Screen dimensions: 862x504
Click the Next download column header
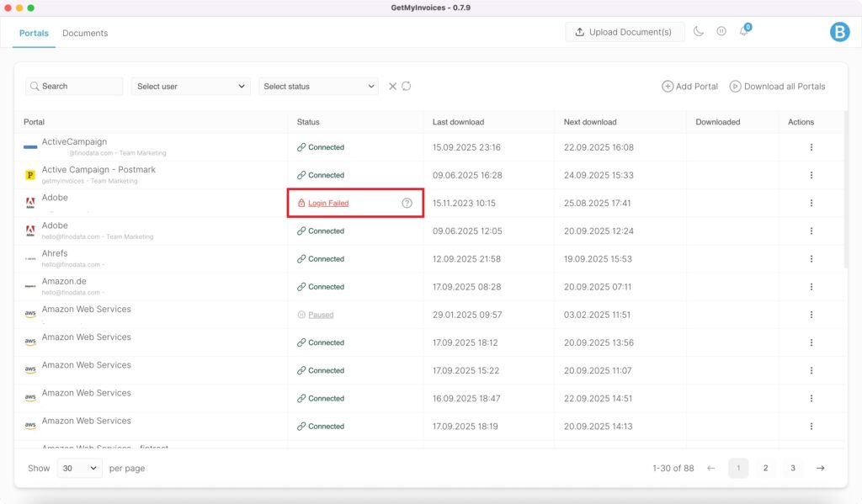coord(590,122)
